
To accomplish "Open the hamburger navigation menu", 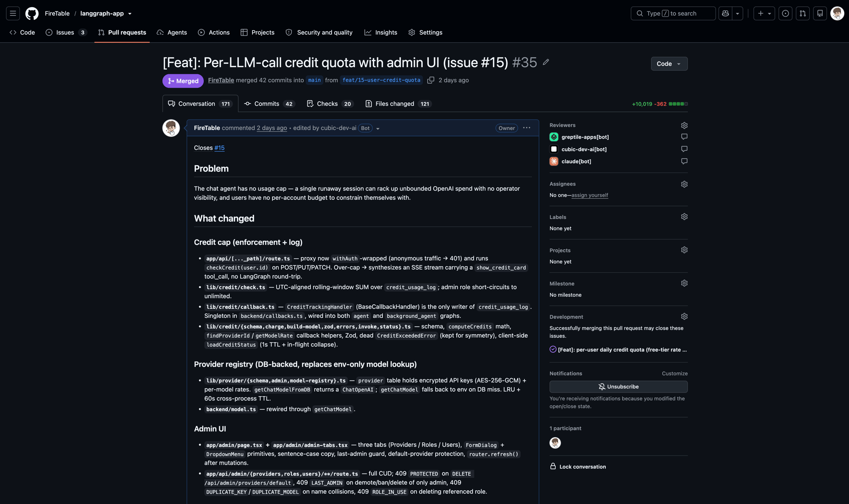I will click(13, 13).
